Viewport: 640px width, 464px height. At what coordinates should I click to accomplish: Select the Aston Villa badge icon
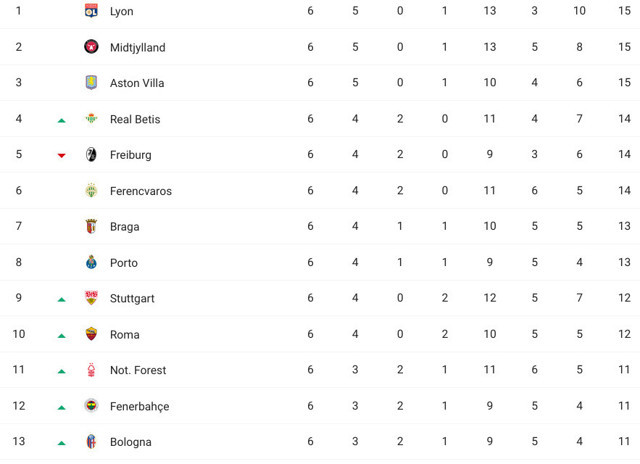point(91,83)
